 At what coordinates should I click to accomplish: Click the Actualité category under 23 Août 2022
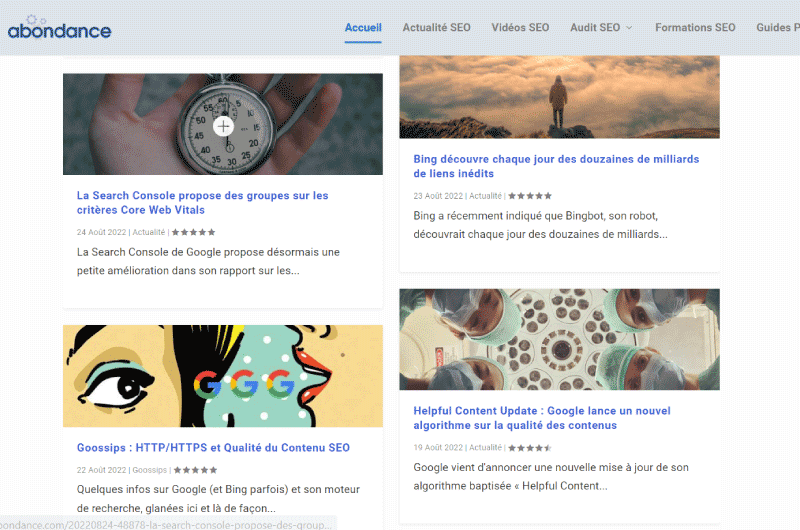[485, 196]
